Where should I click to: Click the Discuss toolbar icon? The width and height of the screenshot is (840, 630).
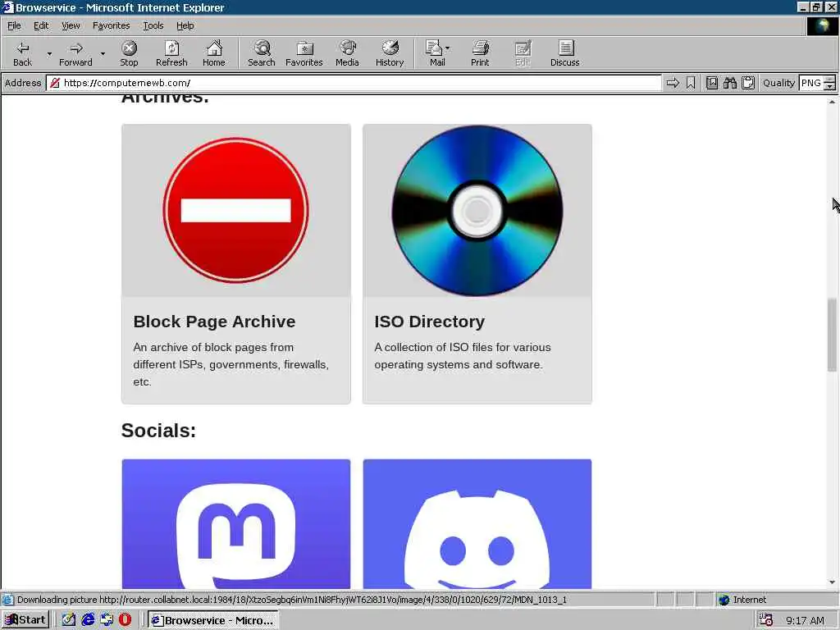[564, 53]
